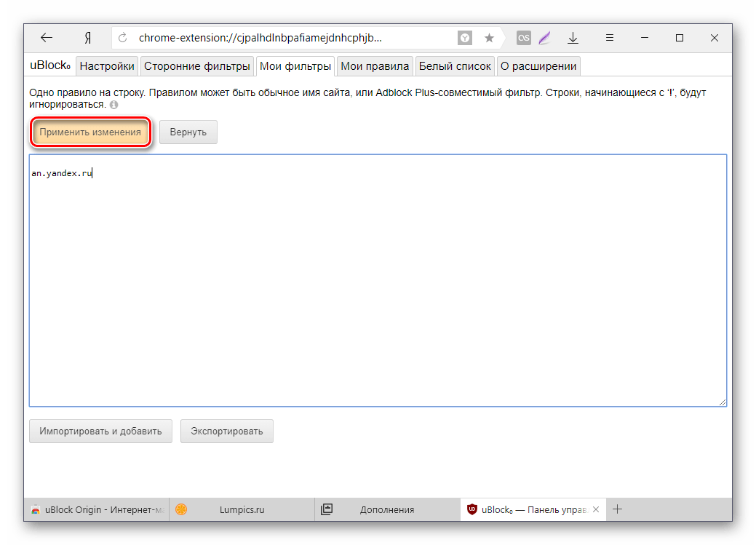This screenshot has height=545, width=756.
Task: Open the Last.fm extension icon
Action: coord(523,38)
